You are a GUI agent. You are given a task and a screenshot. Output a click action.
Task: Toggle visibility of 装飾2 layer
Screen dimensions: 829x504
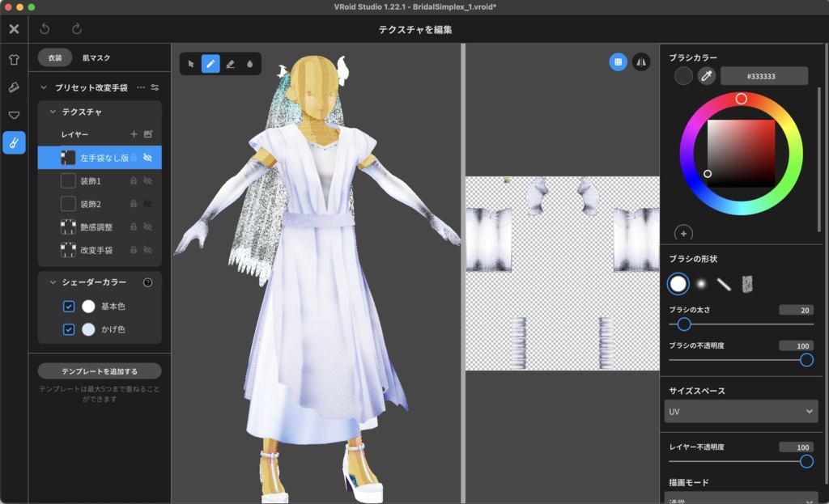147,204
